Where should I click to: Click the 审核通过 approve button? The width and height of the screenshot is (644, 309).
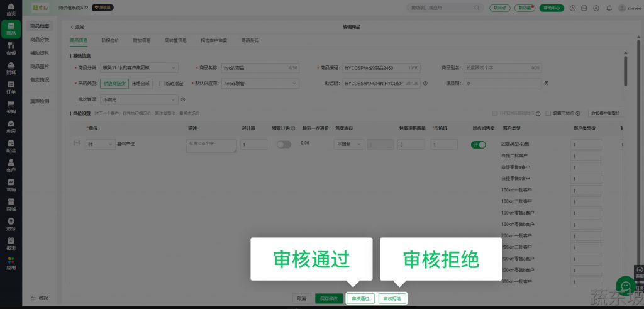coord(361,298)
